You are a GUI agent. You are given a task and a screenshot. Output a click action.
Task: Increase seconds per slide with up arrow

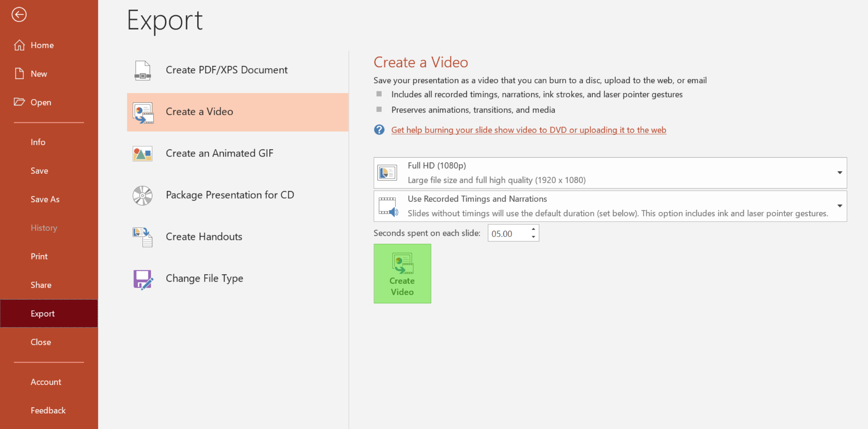[533, 229]
